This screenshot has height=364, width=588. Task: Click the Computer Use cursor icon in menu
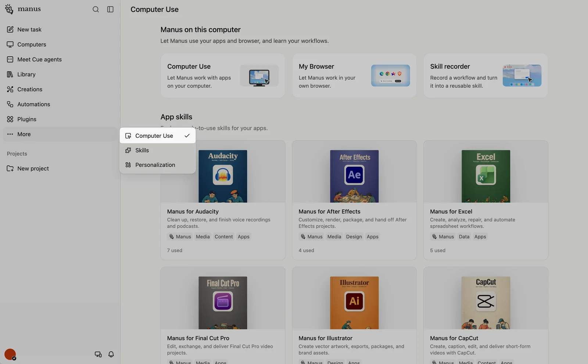[x=128, y=136]
